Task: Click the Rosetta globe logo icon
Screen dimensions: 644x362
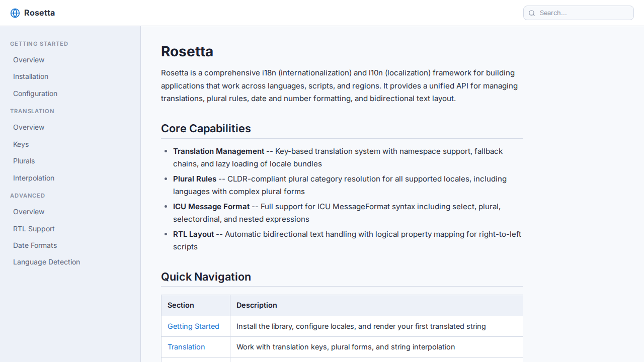Action: pyautogui.click(x=15, y=13)
